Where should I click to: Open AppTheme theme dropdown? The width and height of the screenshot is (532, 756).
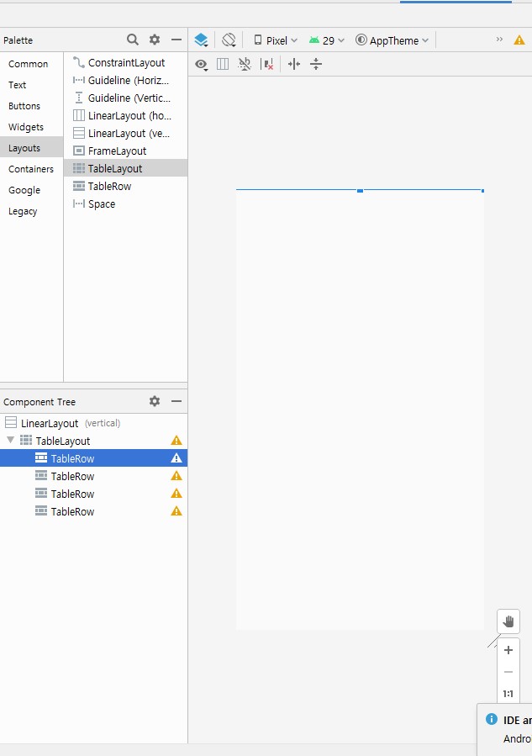[392, 40]
